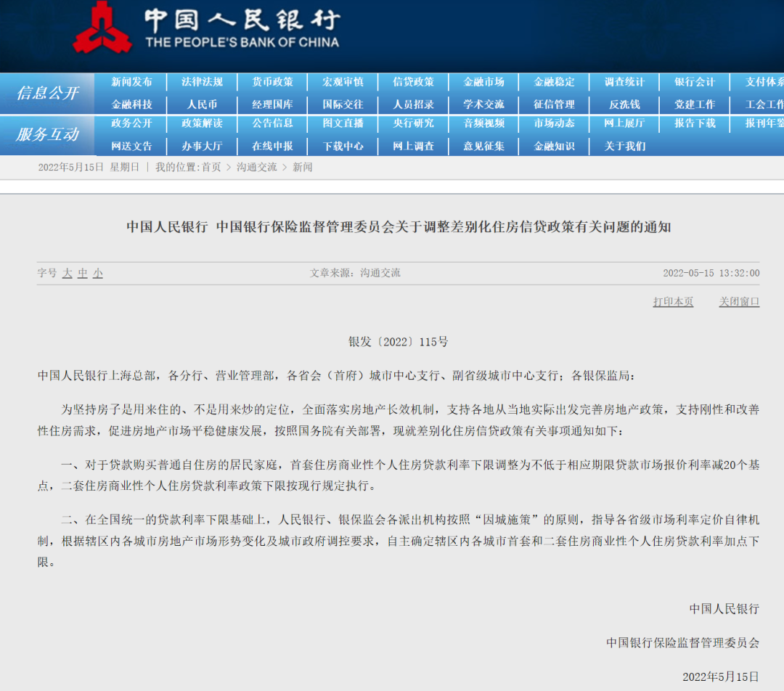Open the 网上调查 page
The height and width of the screenshot is (691, 784).
click(414, 146)
